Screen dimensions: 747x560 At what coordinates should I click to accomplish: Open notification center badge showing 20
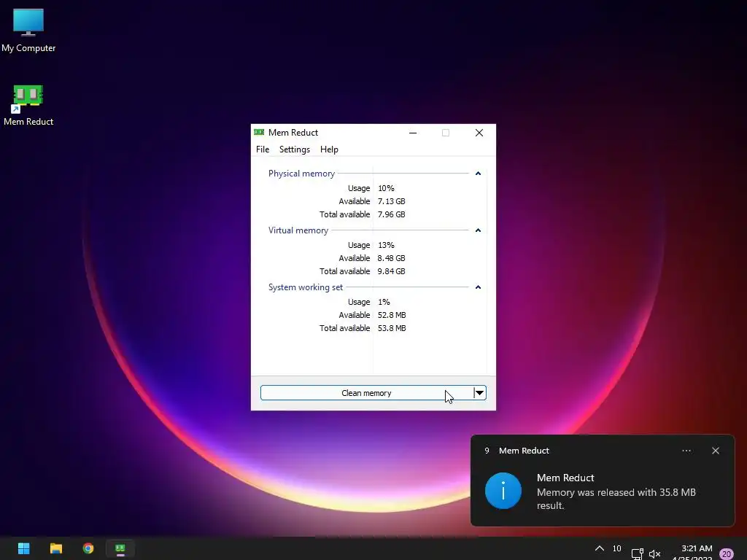726,554
